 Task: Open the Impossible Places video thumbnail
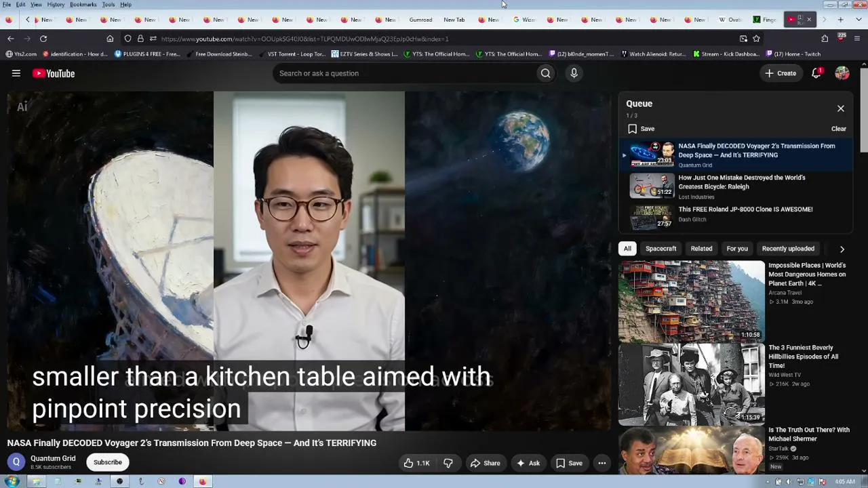[x=692, y=301]
